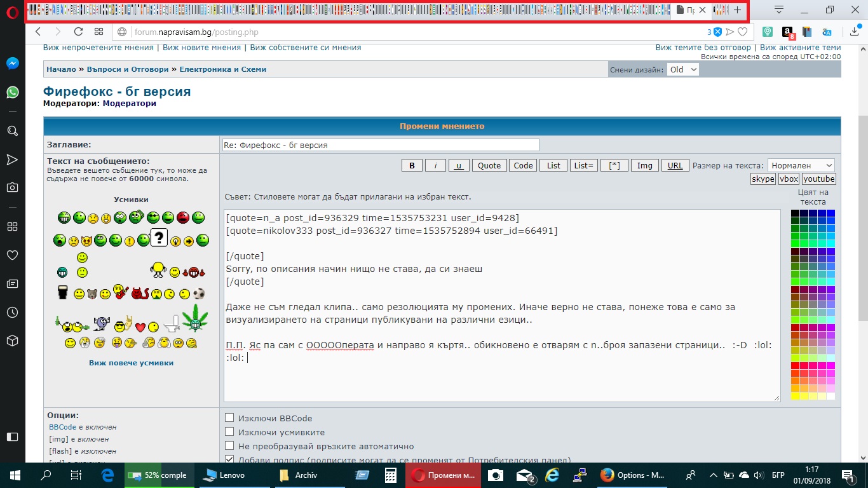Pick the white color swatch
Viewport: 868px width, 488px height.
(831, 396)
